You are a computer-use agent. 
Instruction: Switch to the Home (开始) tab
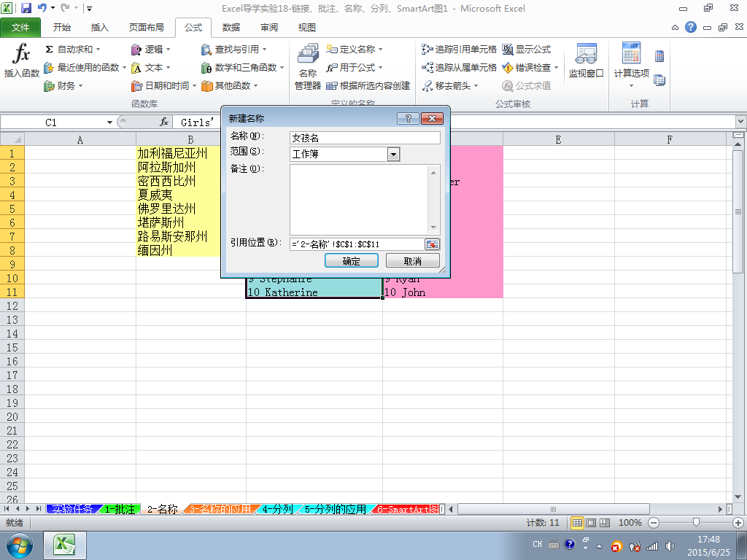click(61, 28)
